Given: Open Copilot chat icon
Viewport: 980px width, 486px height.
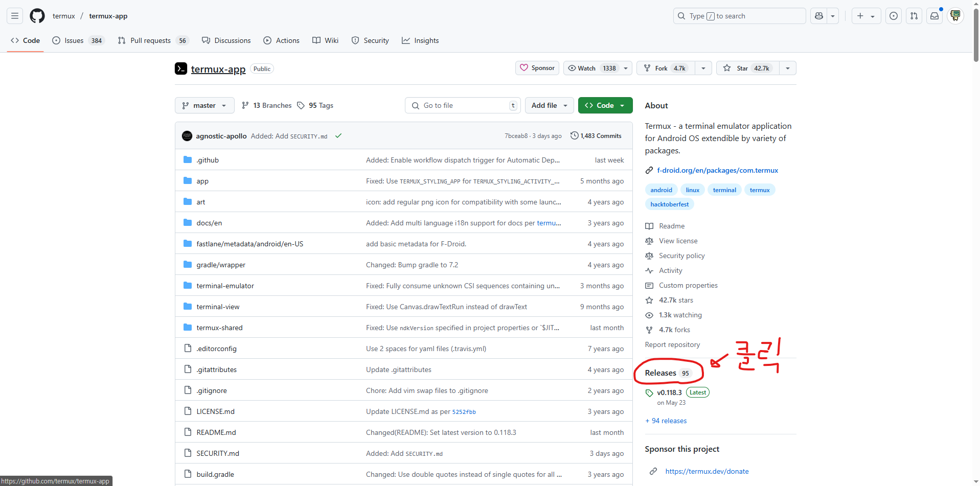Looking at the screenshot, I should click(819, 16).
